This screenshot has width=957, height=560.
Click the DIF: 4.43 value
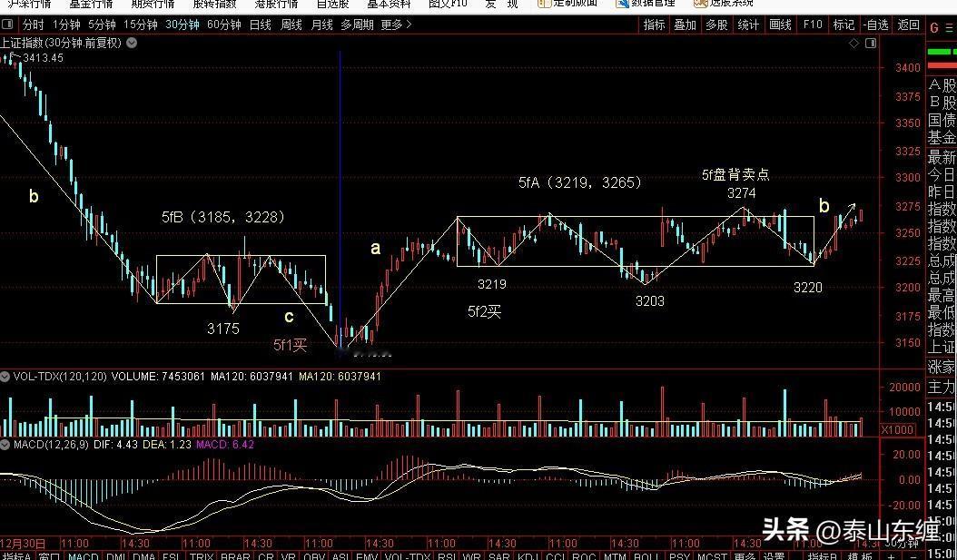pyautogui.click(x=116, y=444)
